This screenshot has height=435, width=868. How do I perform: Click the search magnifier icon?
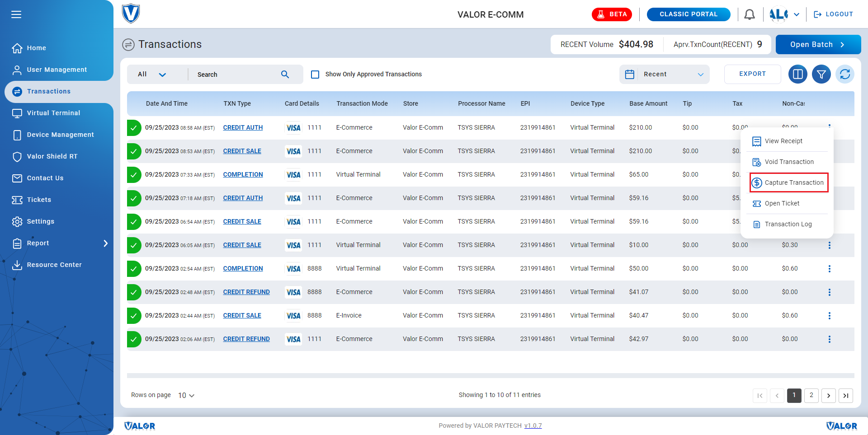click(285, 75)
